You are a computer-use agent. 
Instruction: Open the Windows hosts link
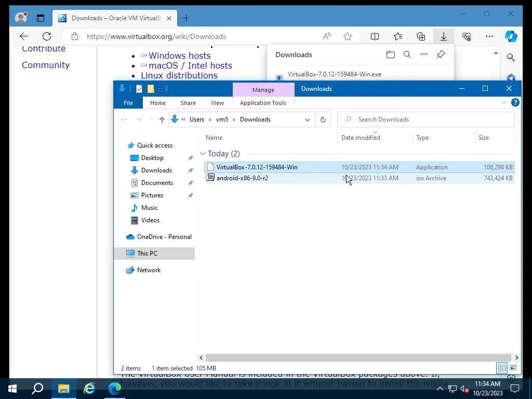(179, 56)
